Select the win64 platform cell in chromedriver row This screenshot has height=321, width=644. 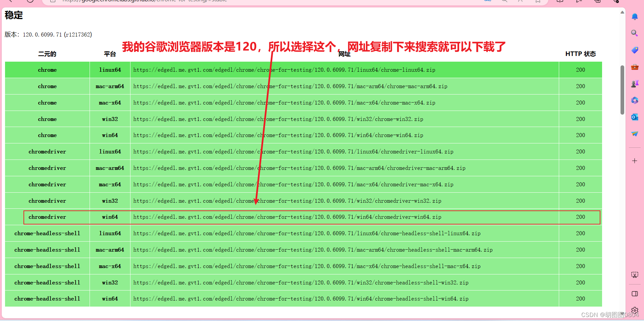110,217
